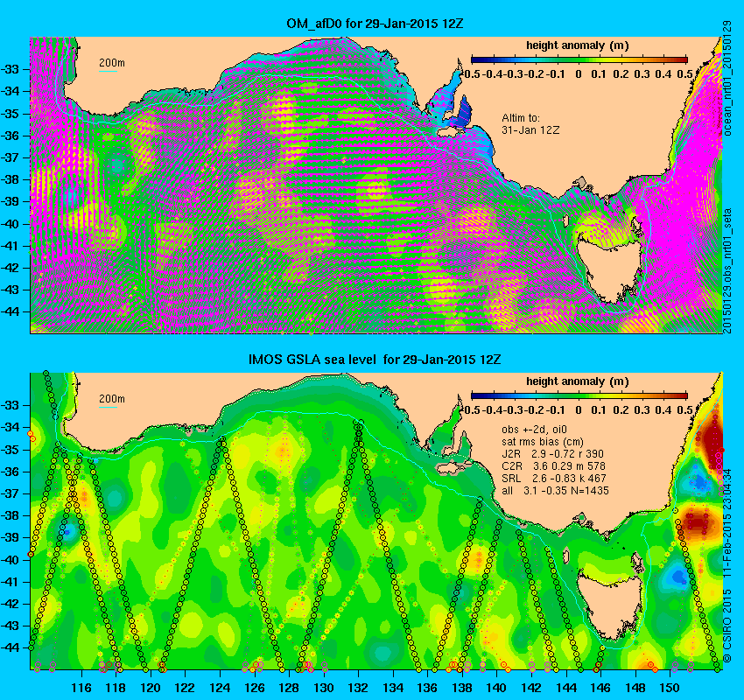This screenshot has height=700, width=744.
Task: Click the "SRL 2.6 -0.83 k 467" stats row
Action: pos(553,479)
